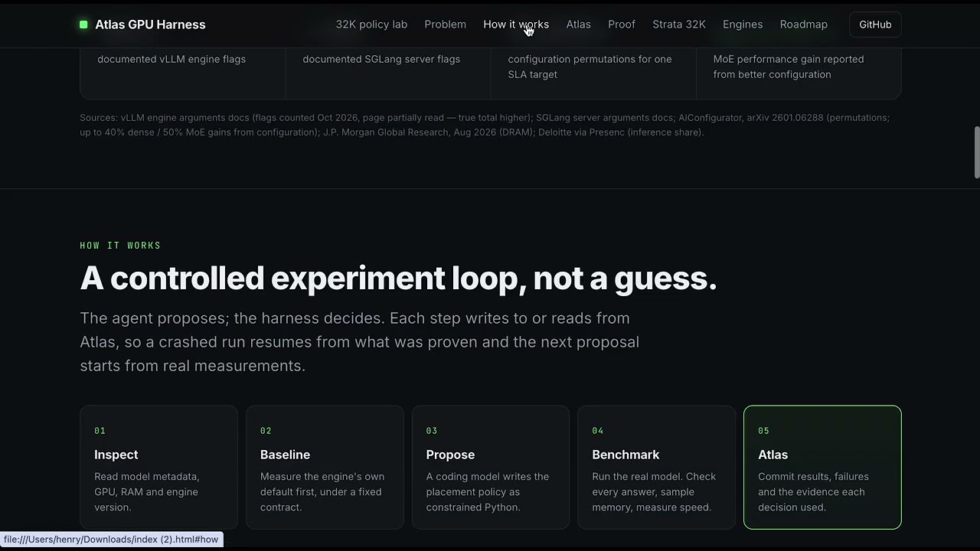Select the Propose step card

point(491,468)
